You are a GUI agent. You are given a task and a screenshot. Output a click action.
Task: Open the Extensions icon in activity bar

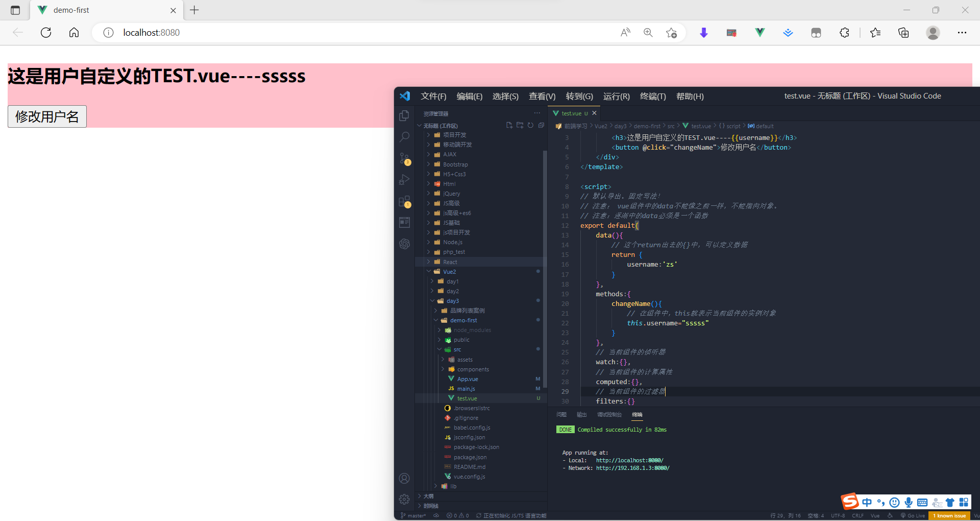[x=404, y=201]
